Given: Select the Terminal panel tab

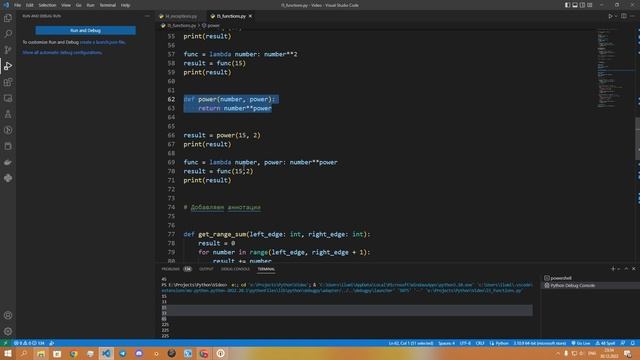Looking at the screenshot, I should [266, 269].
